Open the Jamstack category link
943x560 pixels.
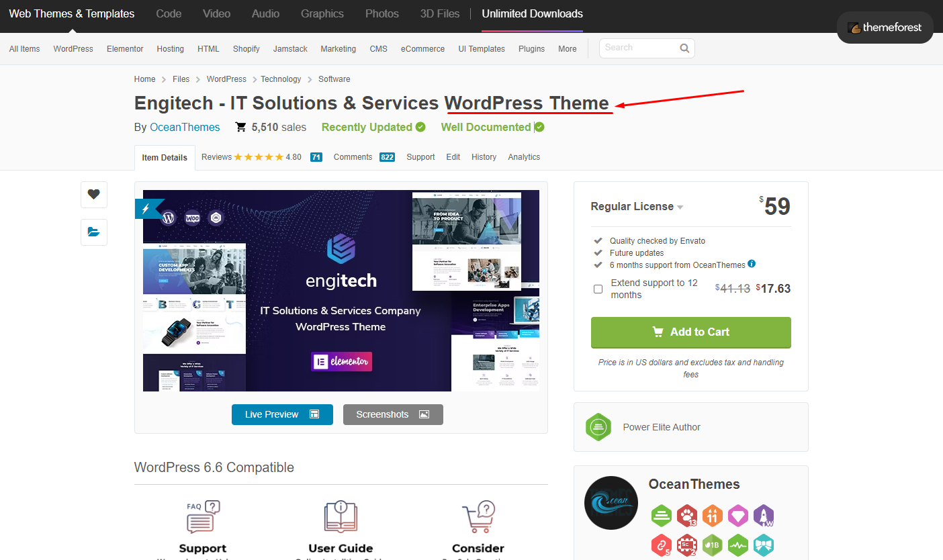[290, 49]
